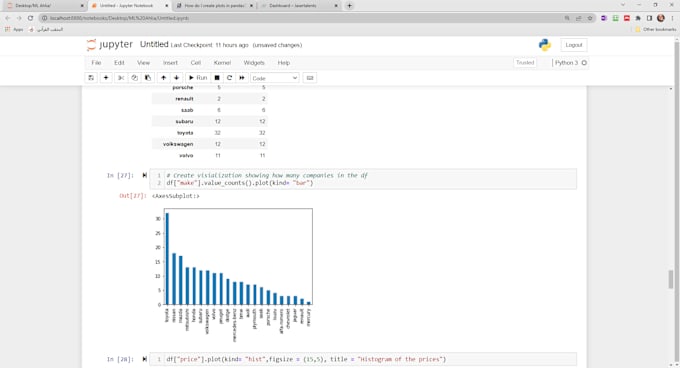This screenshot has height=368, width=680.
Task: Open the Kernel menu
Action: coord(222,63)
